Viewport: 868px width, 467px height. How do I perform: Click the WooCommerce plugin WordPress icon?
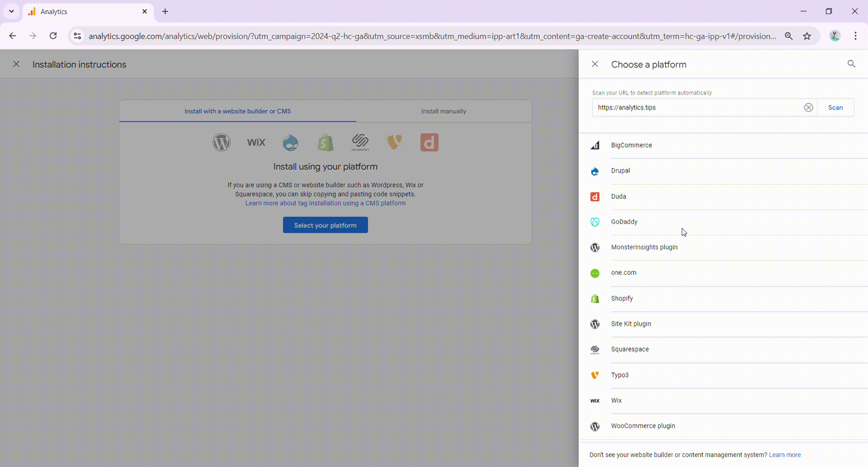[595, 426]
